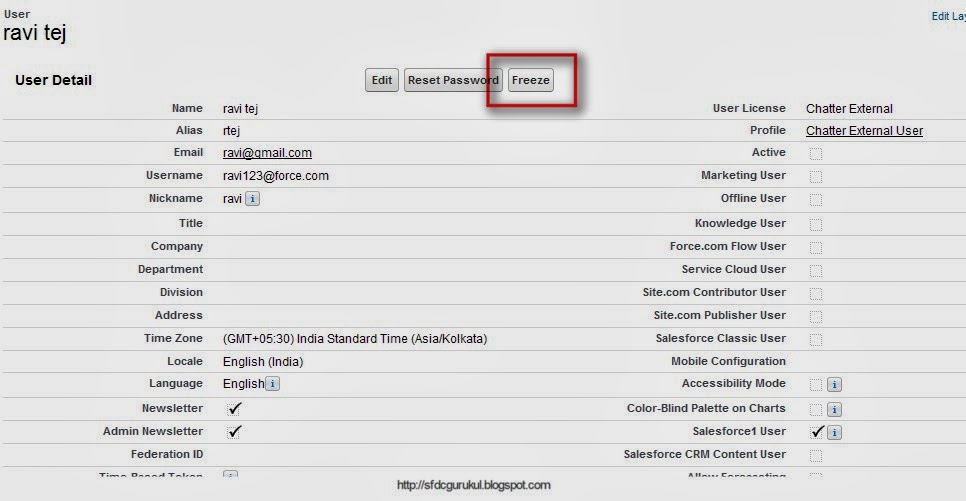Open the Color-Blind Palette on Charts info icon
The image size is (966, 501).
tap(834, 409)
